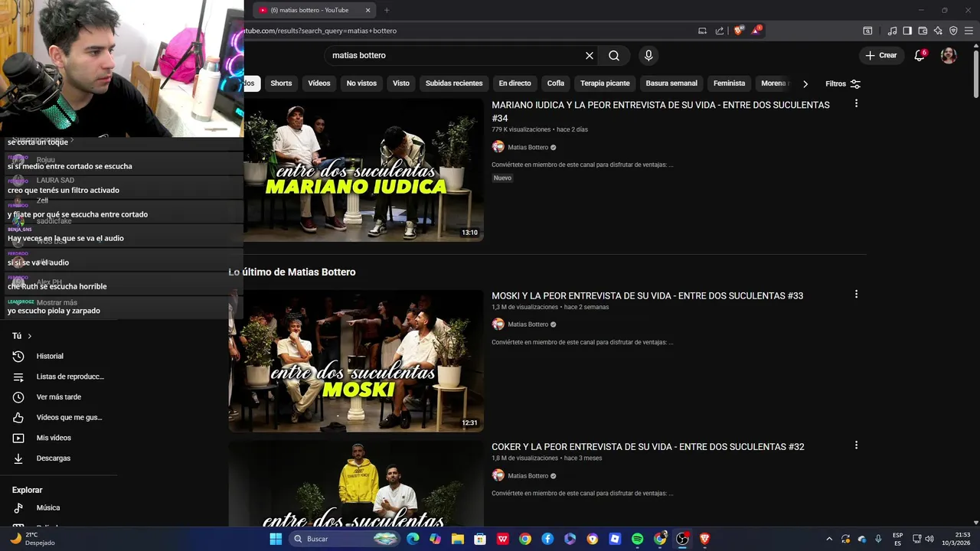The width and height of the screenshot is (980, 551).
Task: Click the Brave Shields lion icon
Action: pyautogui.click(x=738, y=31)
